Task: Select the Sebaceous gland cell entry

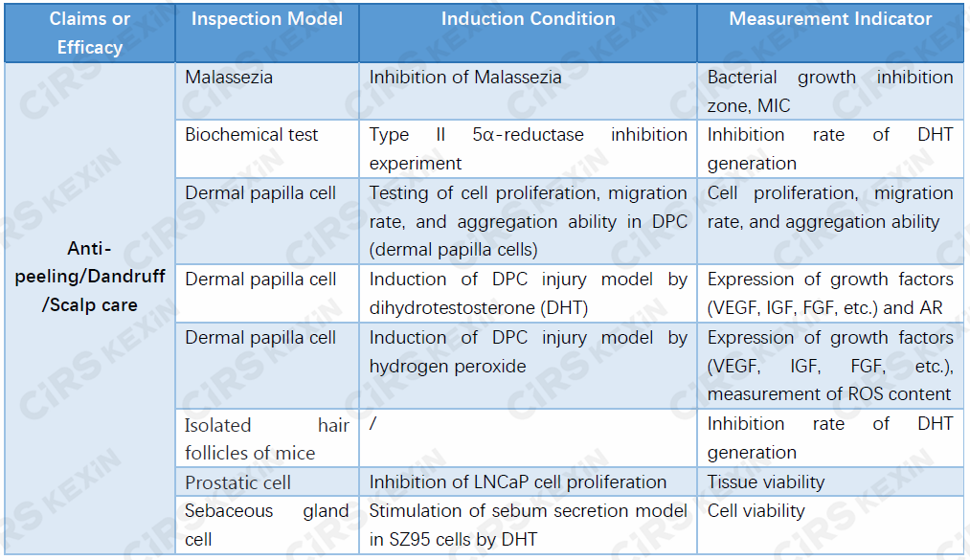Action: [x=267, y=525]
